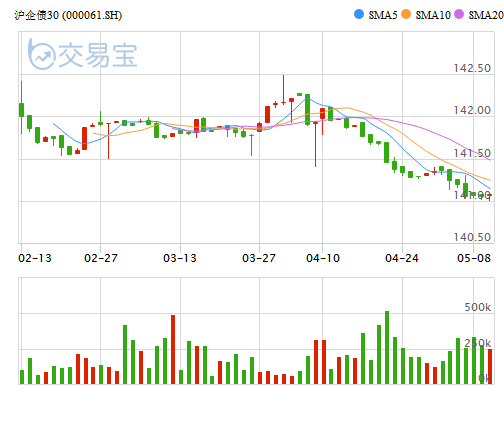Click the tallest red volume bar near 03-13
504x422 pixels.
[173, 349]
